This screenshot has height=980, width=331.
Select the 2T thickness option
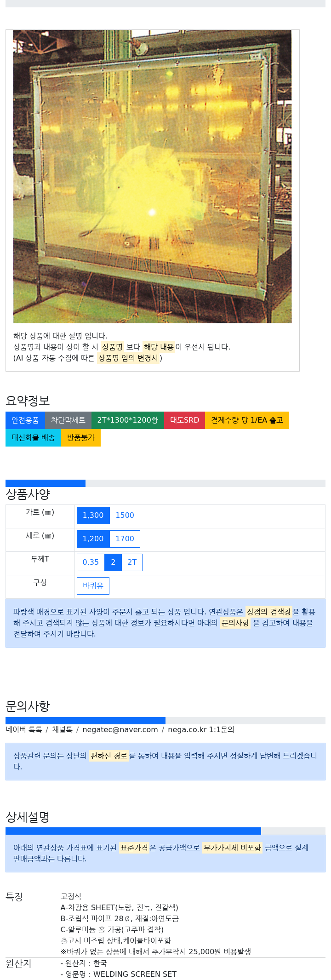pos(132,562)
